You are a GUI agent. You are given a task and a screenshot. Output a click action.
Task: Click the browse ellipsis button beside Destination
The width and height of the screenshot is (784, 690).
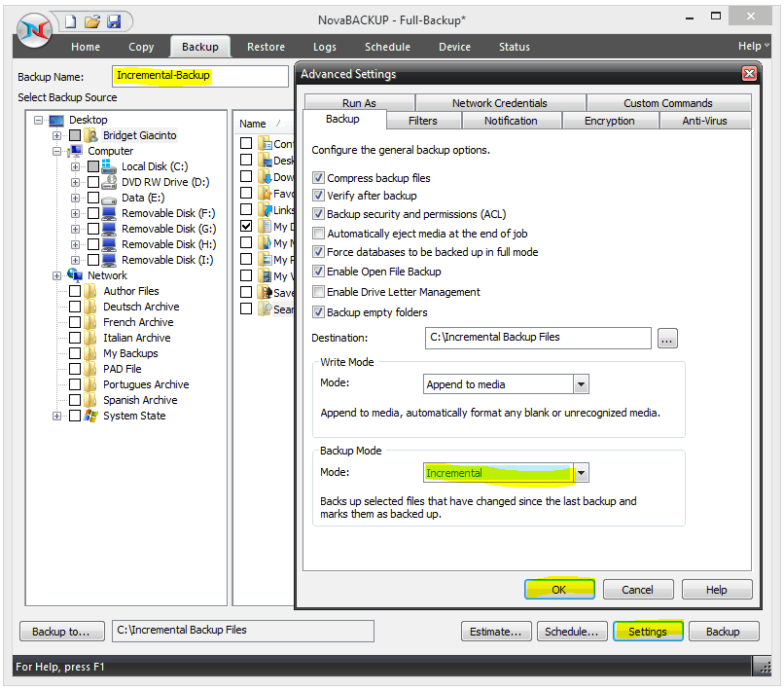[x=667, y=339]
